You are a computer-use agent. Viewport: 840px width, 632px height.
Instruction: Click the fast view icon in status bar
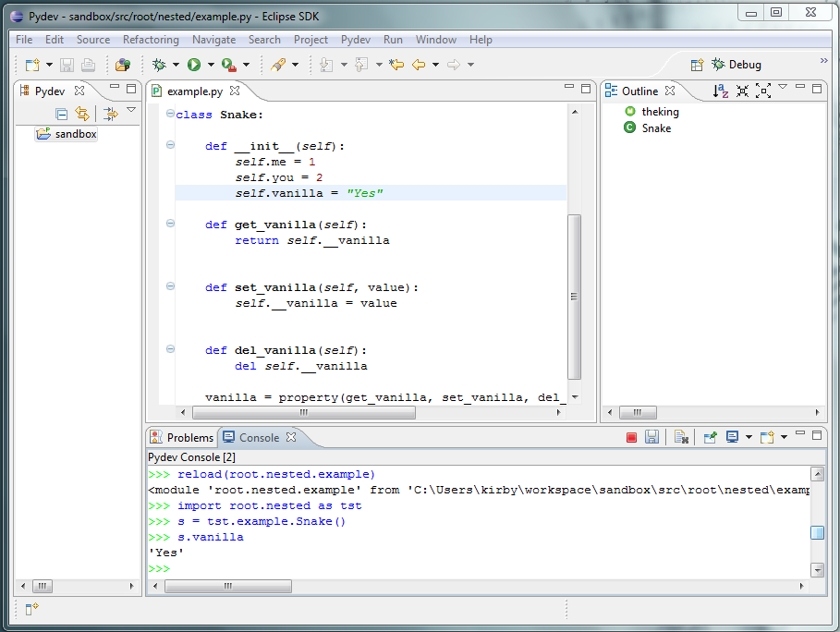click(32, 608)
